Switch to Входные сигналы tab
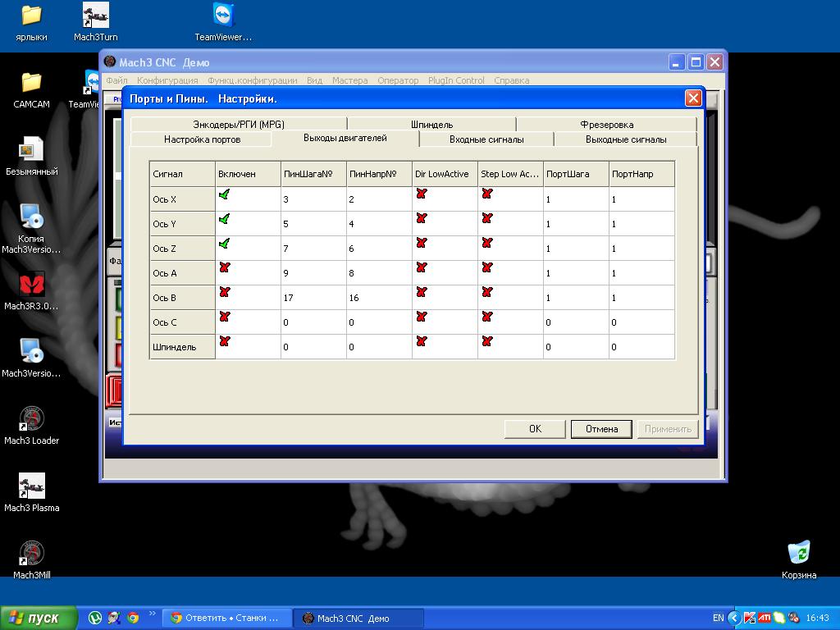 [x=486, y=139]
